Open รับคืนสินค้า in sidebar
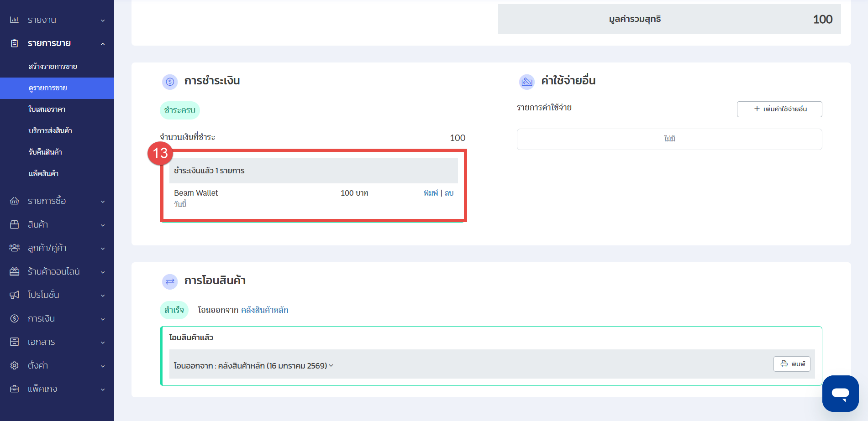868x421 pixels. (x=45, y=152)
